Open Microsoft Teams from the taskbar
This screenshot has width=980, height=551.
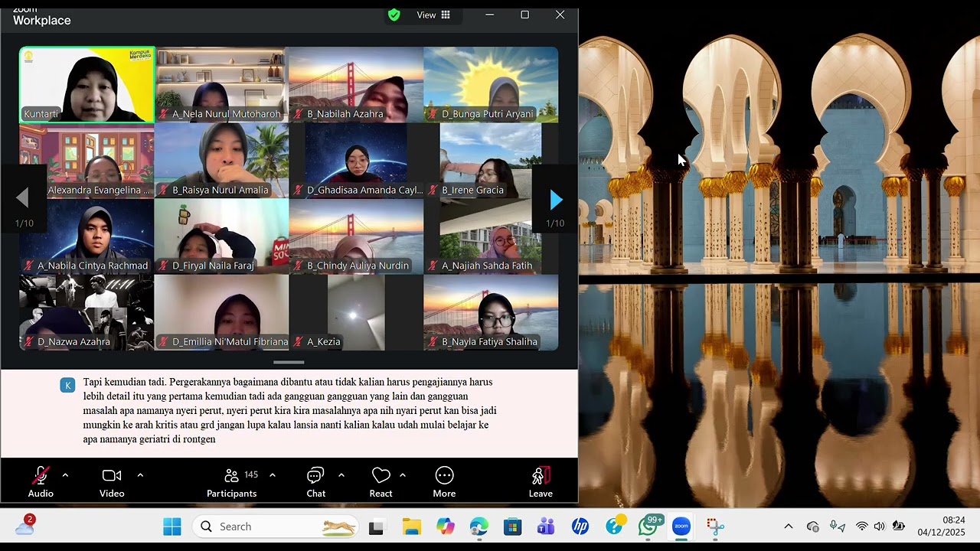click(x=546, y=527)
